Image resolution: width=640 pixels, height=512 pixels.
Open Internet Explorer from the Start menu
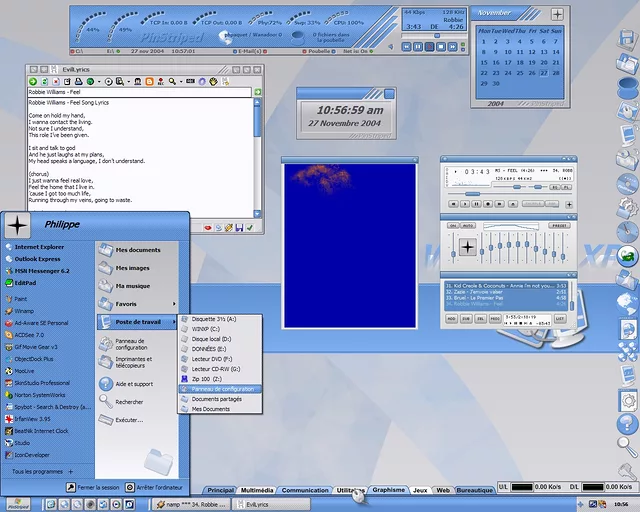tap(38, 246)
